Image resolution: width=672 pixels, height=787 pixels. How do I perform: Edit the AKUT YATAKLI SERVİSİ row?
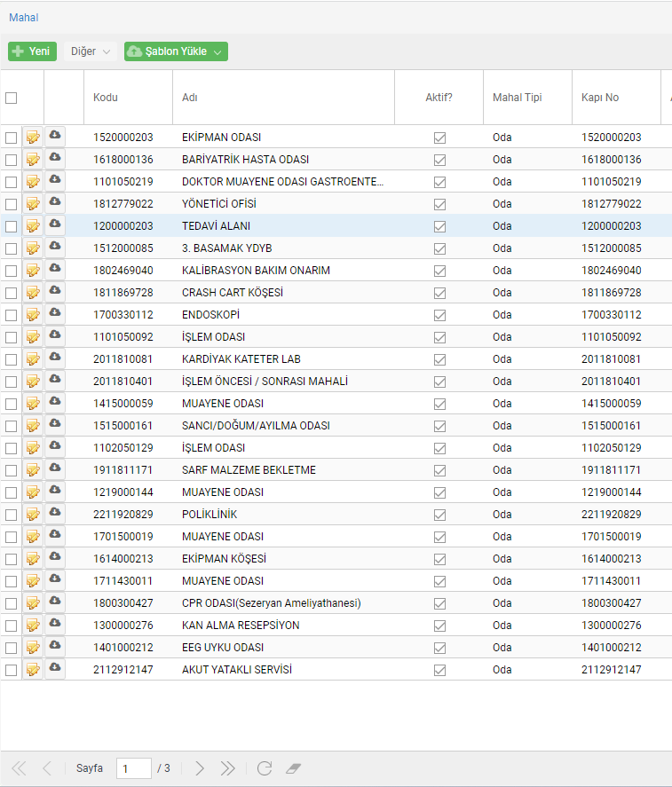[x=33, y=670]
